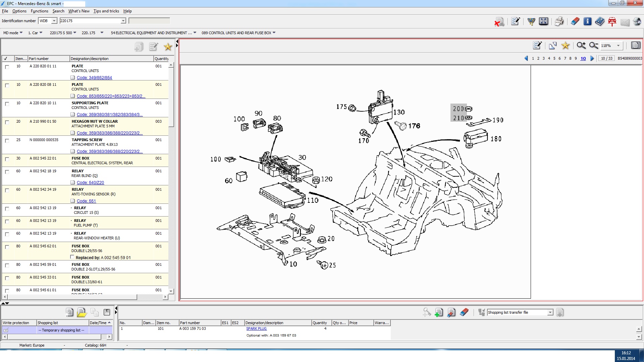Open the Shopping list transfer file dropdown
Image resolution: width=644 pixels, height=362 pixels.
point(550,312)
